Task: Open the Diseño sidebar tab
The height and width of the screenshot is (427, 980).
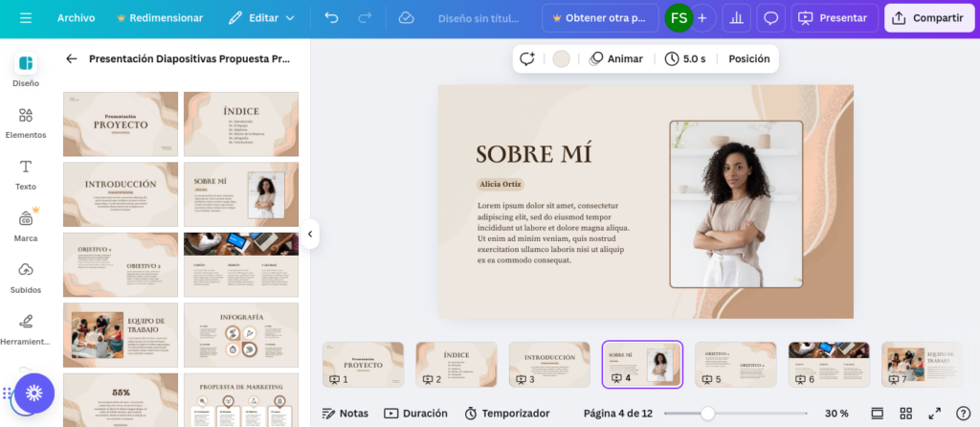Action: click(x=26, y=70)
